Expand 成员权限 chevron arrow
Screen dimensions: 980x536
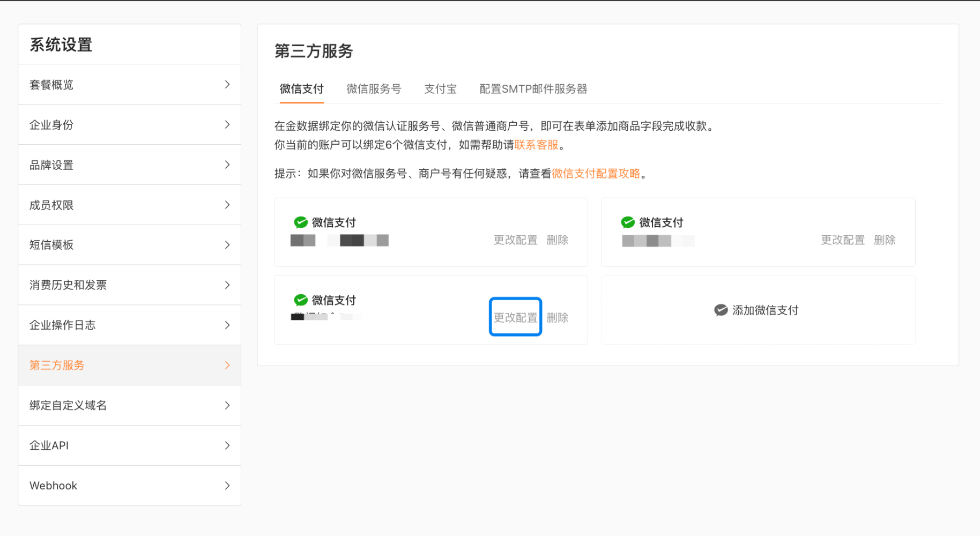click(227, 205)
